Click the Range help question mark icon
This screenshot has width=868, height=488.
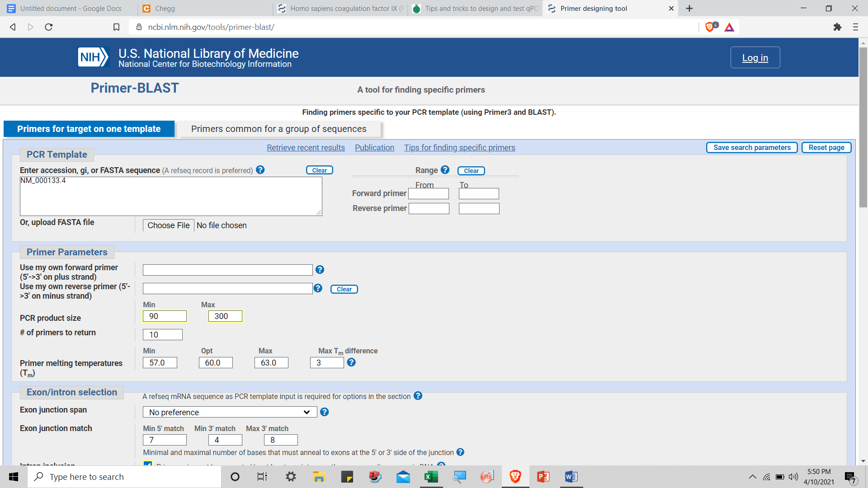click(445, 170)
